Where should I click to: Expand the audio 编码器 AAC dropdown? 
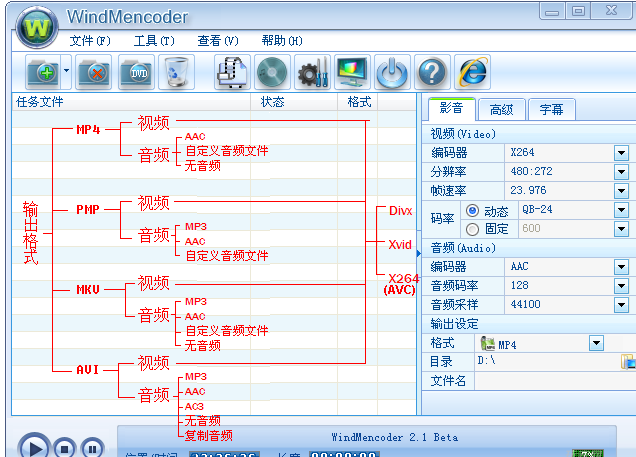pyautogui.click(x=621, y=267)
